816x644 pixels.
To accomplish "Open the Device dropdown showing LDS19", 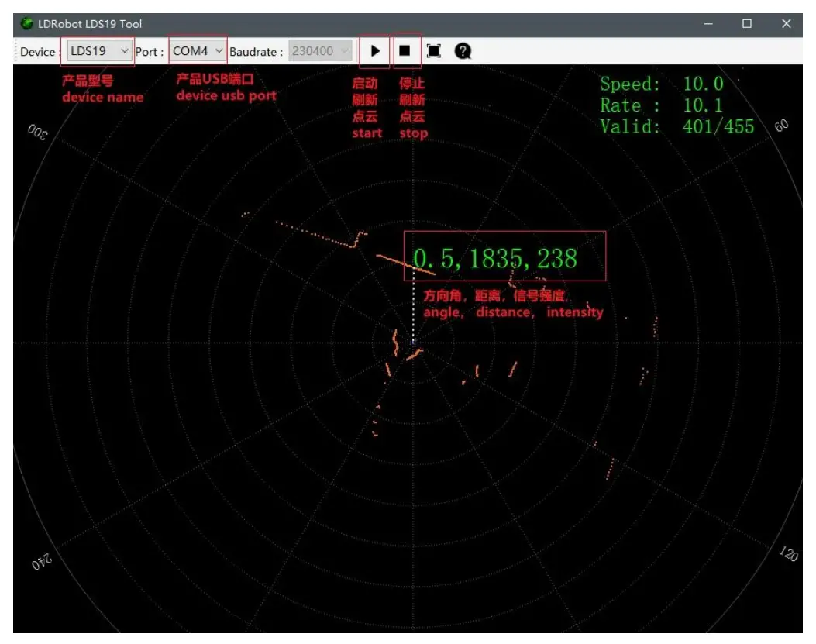I will pos(99,51).
